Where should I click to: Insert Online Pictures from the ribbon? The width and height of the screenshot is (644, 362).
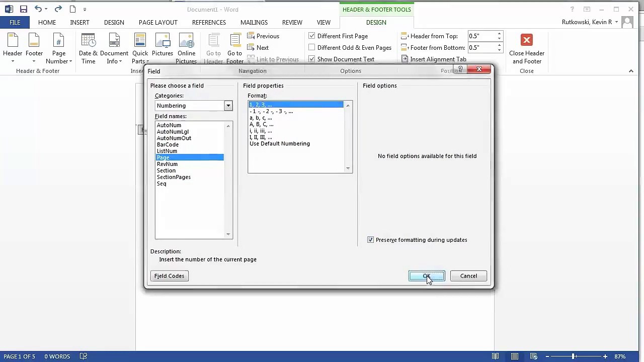point(186,49)
